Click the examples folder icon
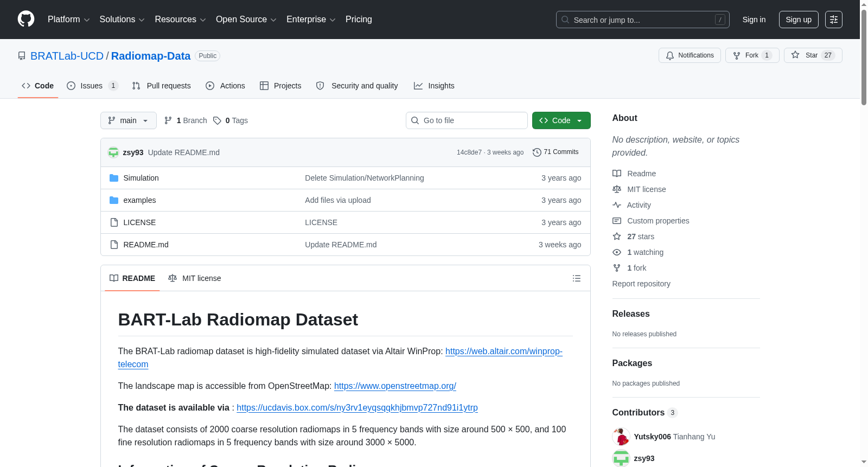The height and width of the screenshot is (467, 868). (x=114, y=200)
